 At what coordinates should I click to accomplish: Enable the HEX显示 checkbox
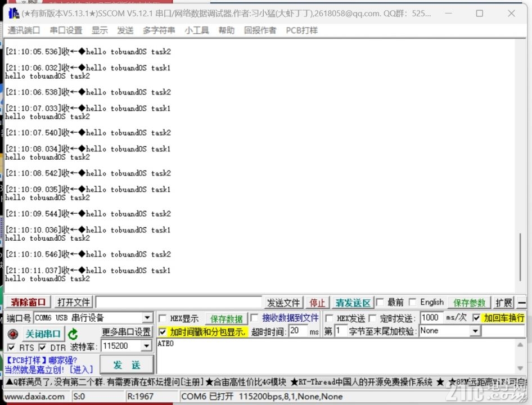click(163, 318)
